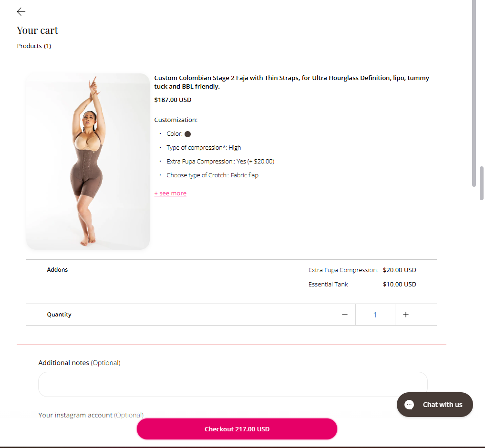Open the Chat with us widget label

442,405
